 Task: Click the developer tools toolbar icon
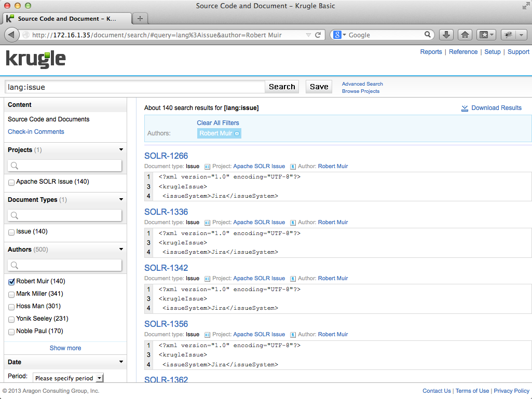[508, 35]
